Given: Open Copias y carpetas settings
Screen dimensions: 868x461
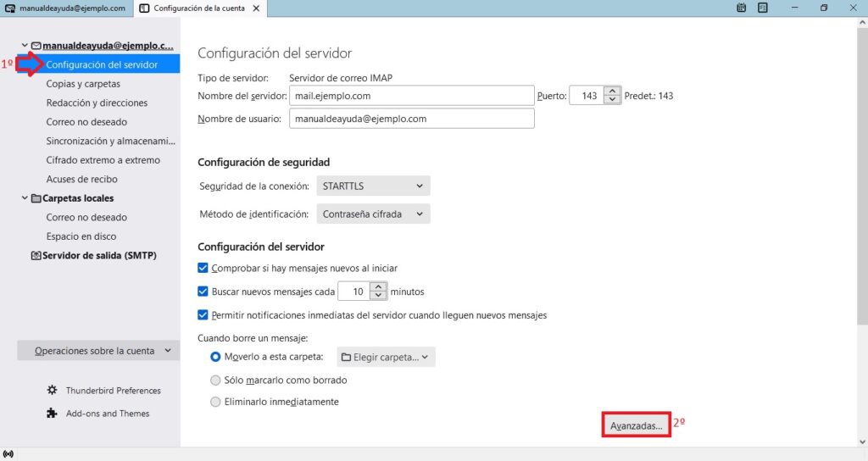Looking at the screenshot, I should coord(83,84).
